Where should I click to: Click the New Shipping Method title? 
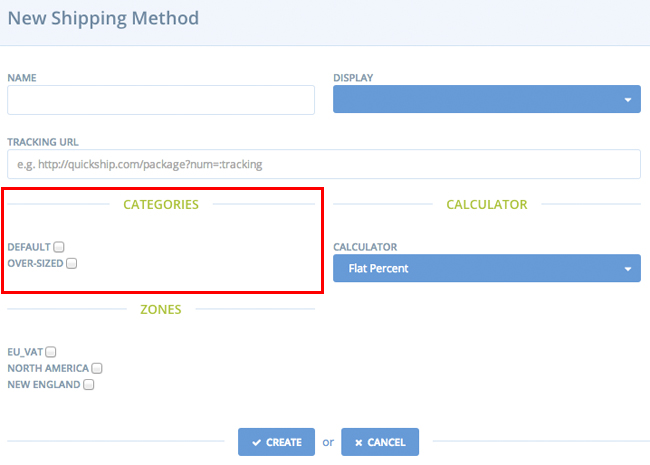[103, 19]
